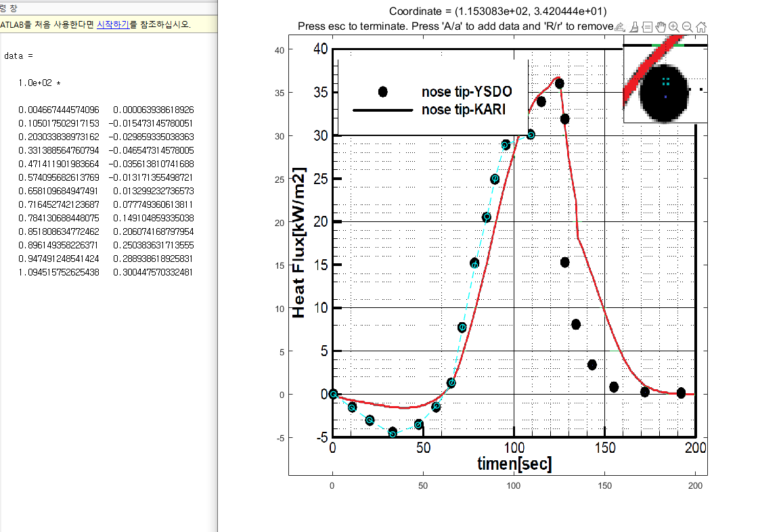Click the unmarked black dot near value 8
Viewport: 758px width, 532px height.
(x=576, y=324)
